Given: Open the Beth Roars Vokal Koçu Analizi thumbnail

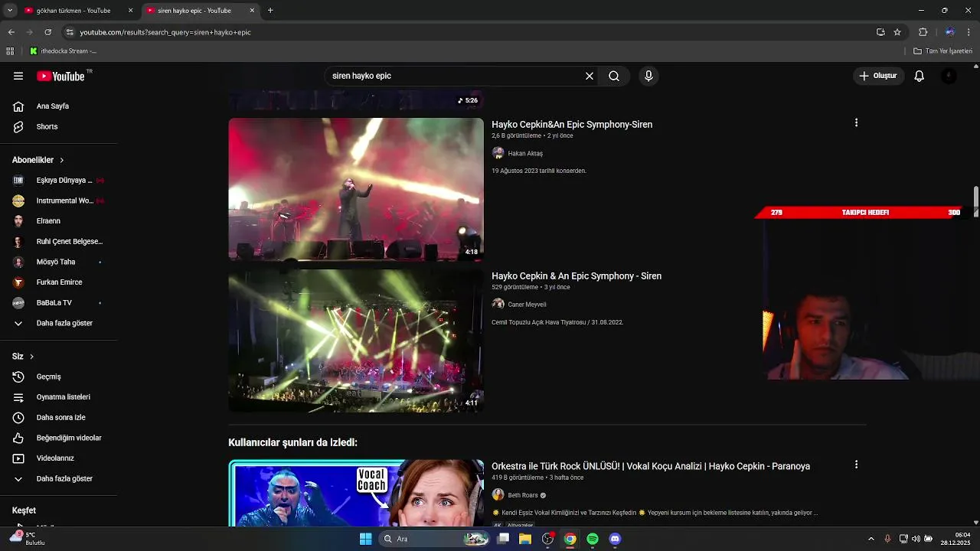Looking at the screenshot, I should pos(356,493).
